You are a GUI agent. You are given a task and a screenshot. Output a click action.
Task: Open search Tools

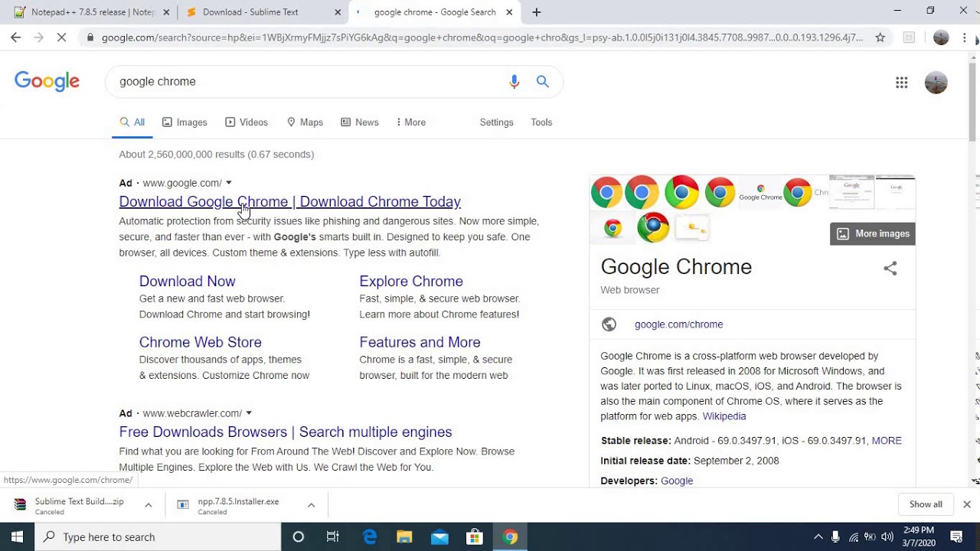(541, 122)
